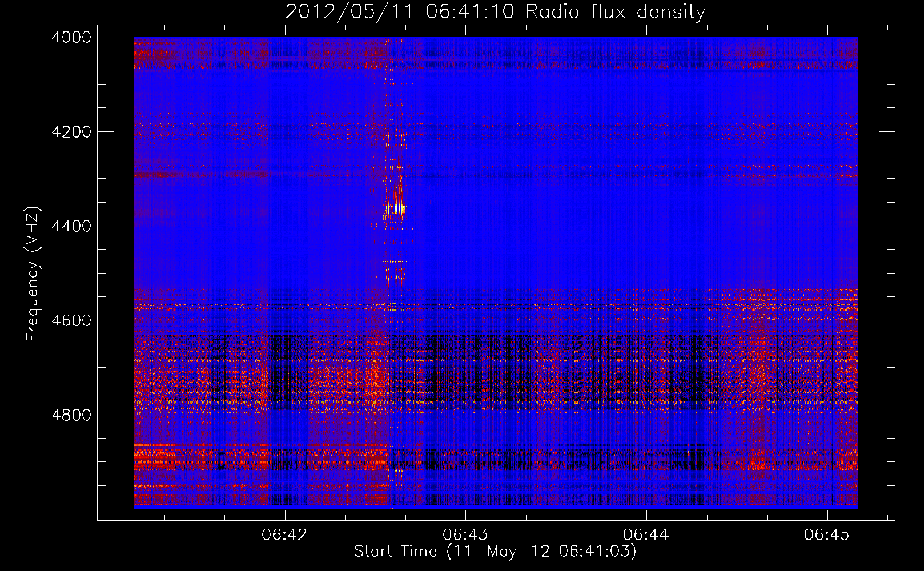Click the 'Frequency (MHZ)' vertical axis title
The height and width of the screenshot is (571, 924).
tap(33, 274)
